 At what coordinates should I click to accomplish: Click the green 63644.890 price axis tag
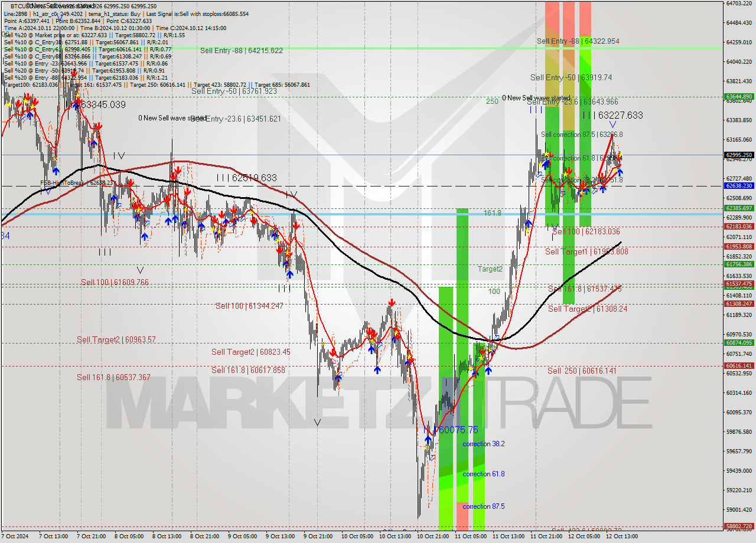[738, 96]
